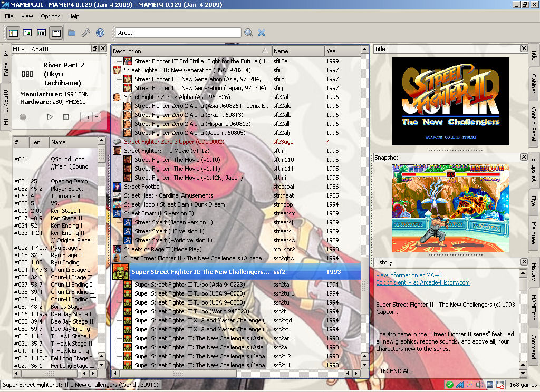The height and width of the screenshot is (392, 540).
Task: Open the 'View information at MAWS' link
Action: point(409,275)
